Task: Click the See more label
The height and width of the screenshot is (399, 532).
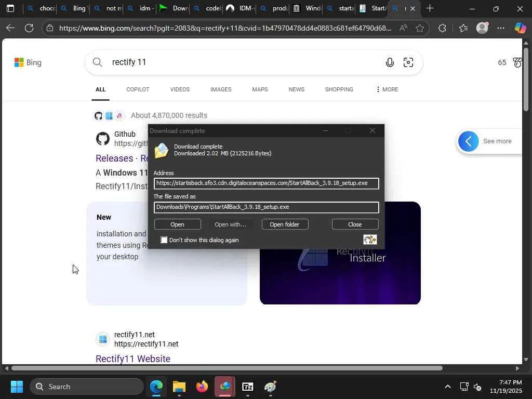Action: pos(497,141)
